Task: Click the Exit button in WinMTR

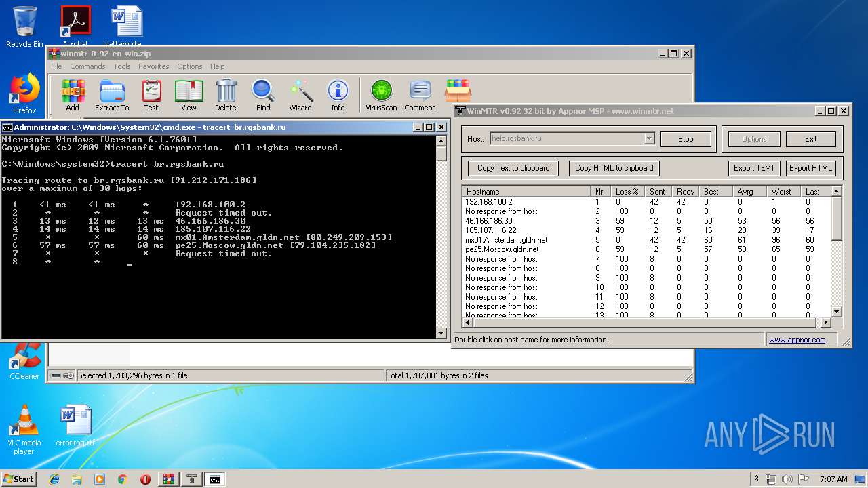Action: (811, 139)
